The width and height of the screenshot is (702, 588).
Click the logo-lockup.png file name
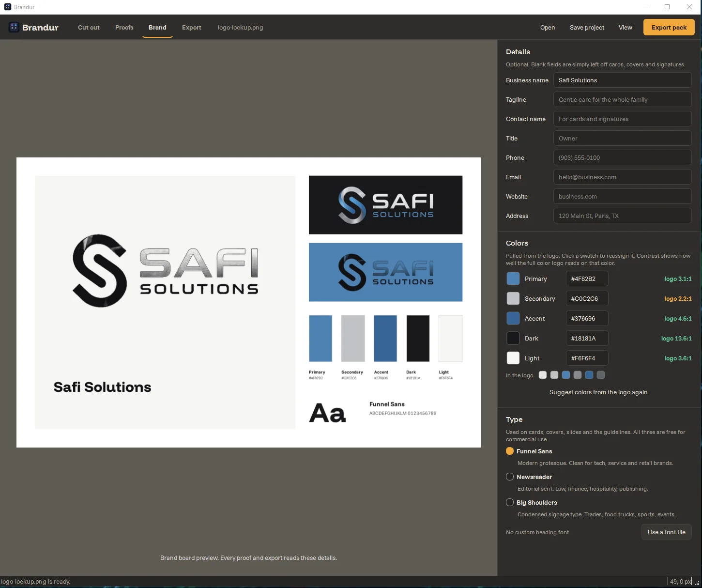coord(241,28)
